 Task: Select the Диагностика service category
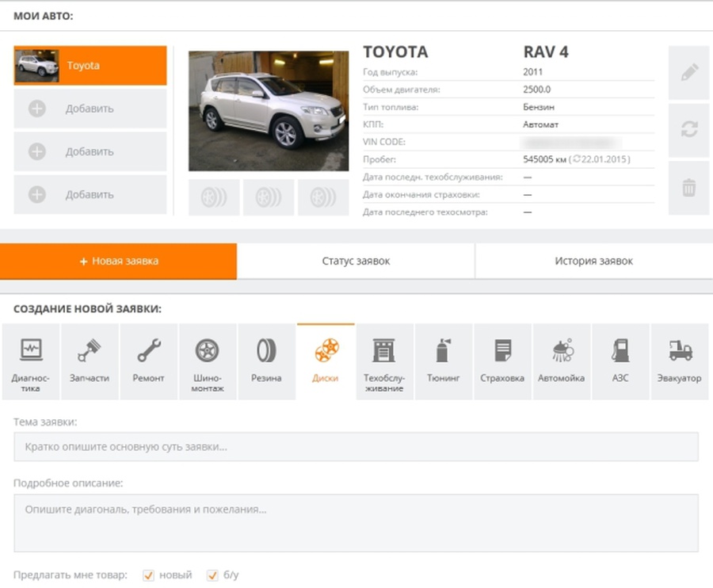point(30,361)
